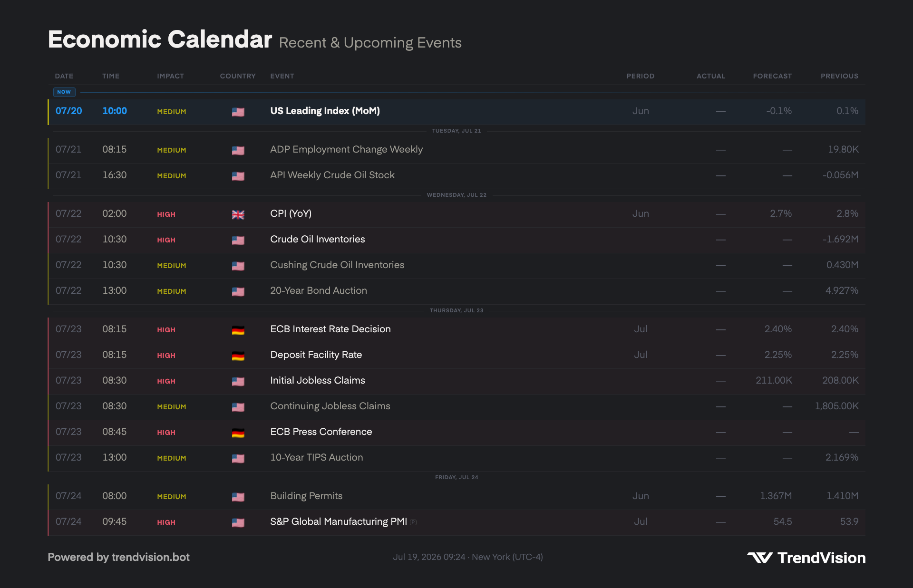Click the Jul 19, 2026 09:24 timestamp

(x=429, y=557)
